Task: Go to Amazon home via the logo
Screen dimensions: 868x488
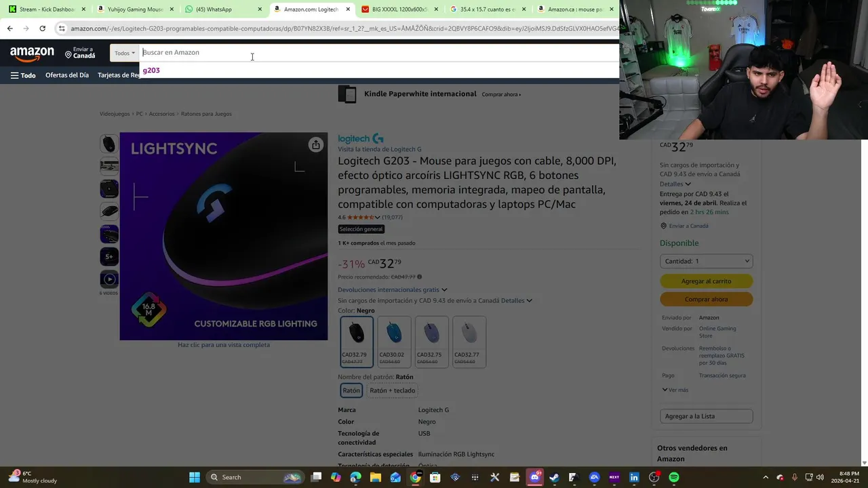Action: (32, 53)
